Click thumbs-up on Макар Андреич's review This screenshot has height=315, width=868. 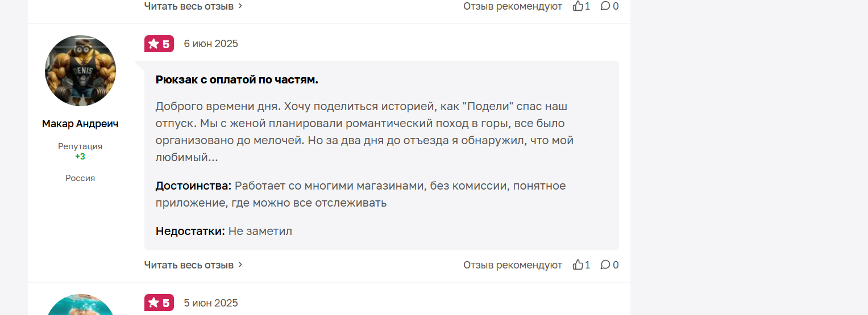[578, 265]
